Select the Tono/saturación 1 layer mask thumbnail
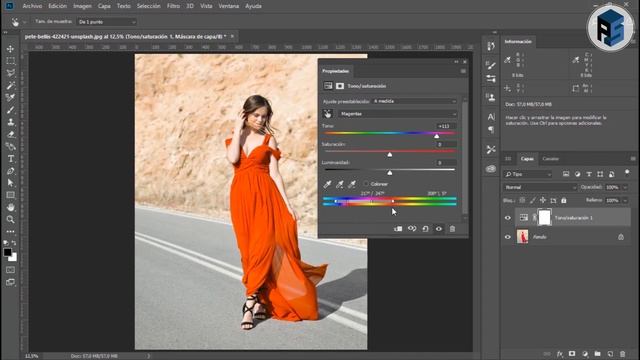Image resolution: width=640 pixels, height=360 pixels. coord(544,218)
